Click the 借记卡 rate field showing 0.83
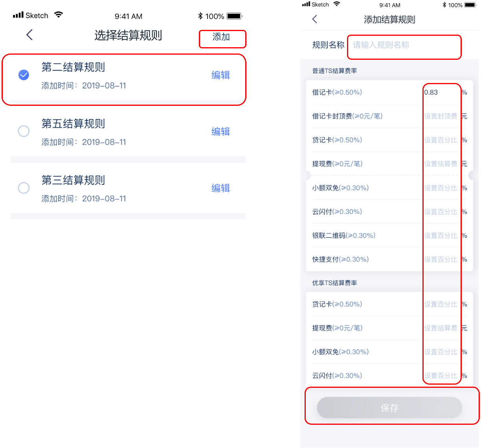The width and height of the screenshot is (481, 448). tap(440, 92)
